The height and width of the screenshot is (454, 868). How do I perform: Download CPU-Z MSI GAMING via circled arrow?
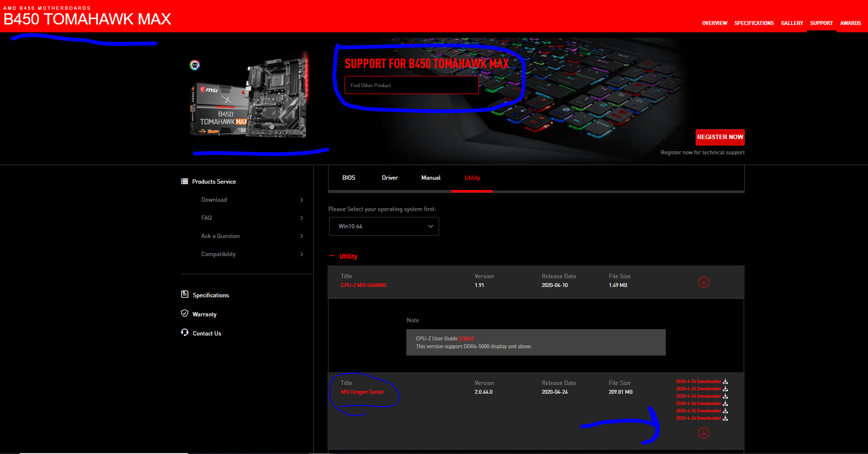(x=704, y=282)
